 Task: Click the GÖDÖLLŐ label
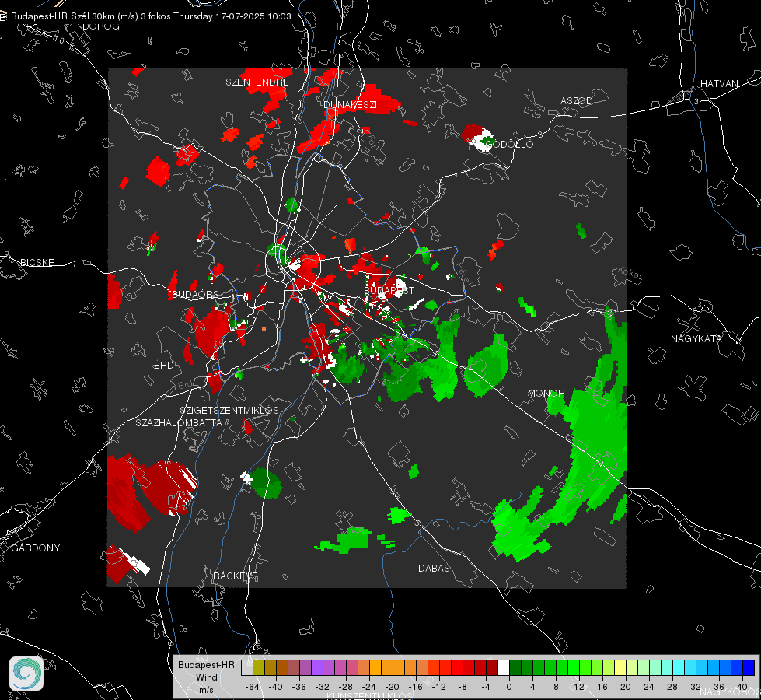tap(510, 144)
